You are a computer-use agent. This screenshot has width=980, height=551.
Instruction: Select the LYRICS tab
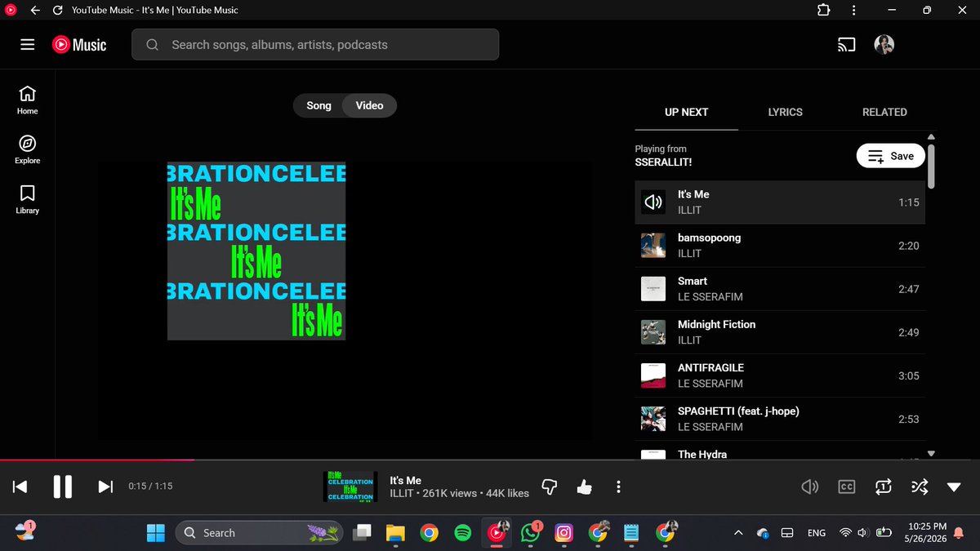(x=785, y=112)
